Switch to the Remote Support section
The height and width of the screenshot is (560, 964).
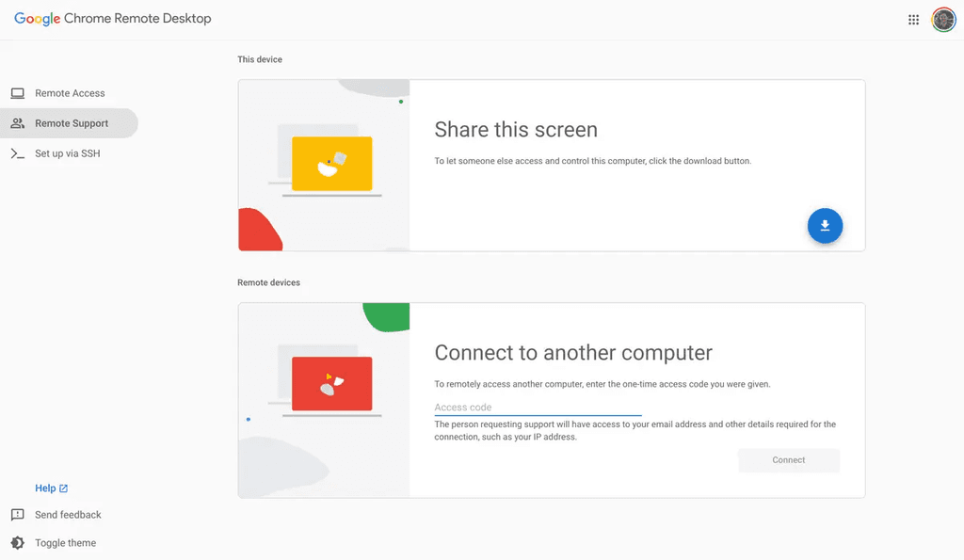72,122
